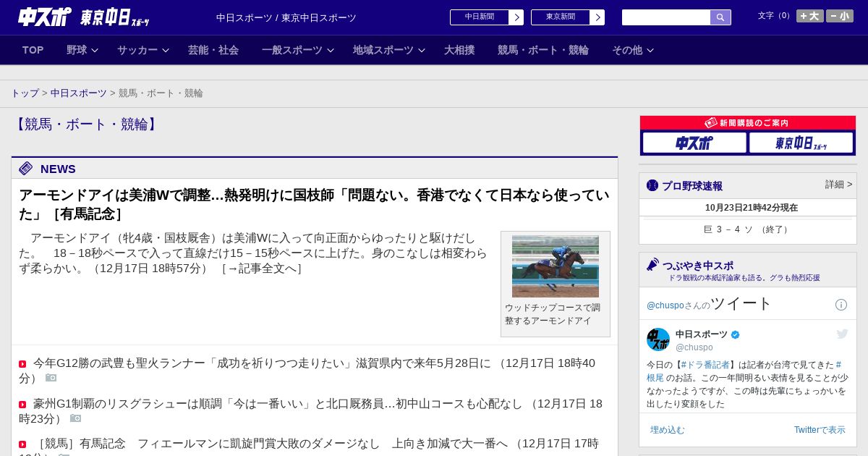Click the つぶやき中スポ megaphone icon
Screen dimensions: 868x456
(653, 265)
